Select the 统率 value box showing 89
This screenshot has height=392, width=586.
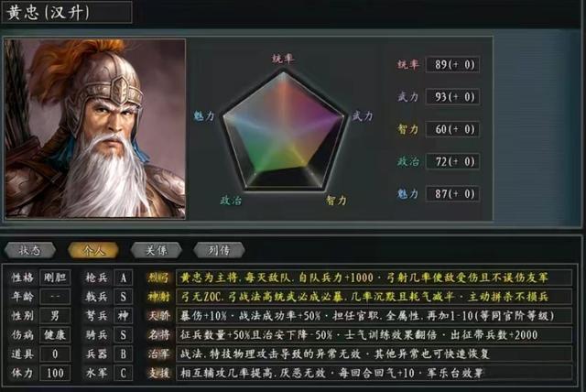tap(452, 65)
